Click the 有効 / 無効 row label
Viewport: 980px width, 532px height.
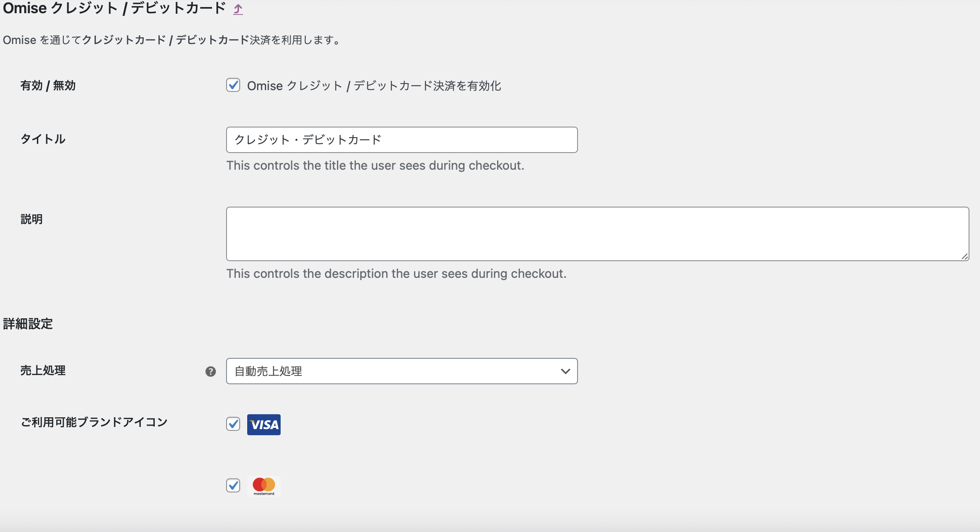point(48,86)
